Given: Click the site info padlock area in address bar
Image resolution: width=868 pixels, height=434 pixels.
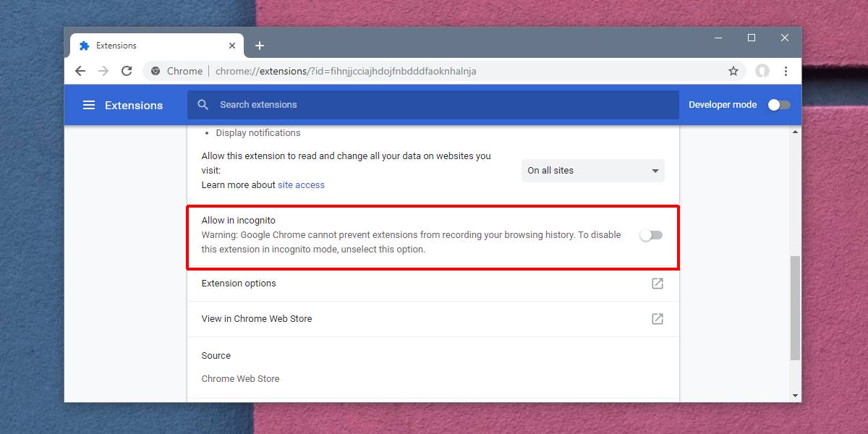Looking at the screenshot, I should tap(155, 71).
